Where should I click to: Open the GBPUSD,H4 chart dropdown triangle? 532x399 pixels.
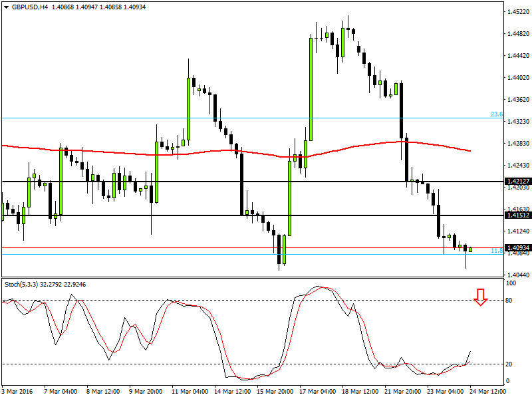coord(6,7)
